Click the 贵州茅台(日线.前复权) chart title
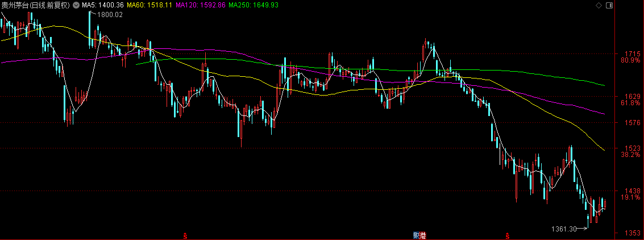 36,5
